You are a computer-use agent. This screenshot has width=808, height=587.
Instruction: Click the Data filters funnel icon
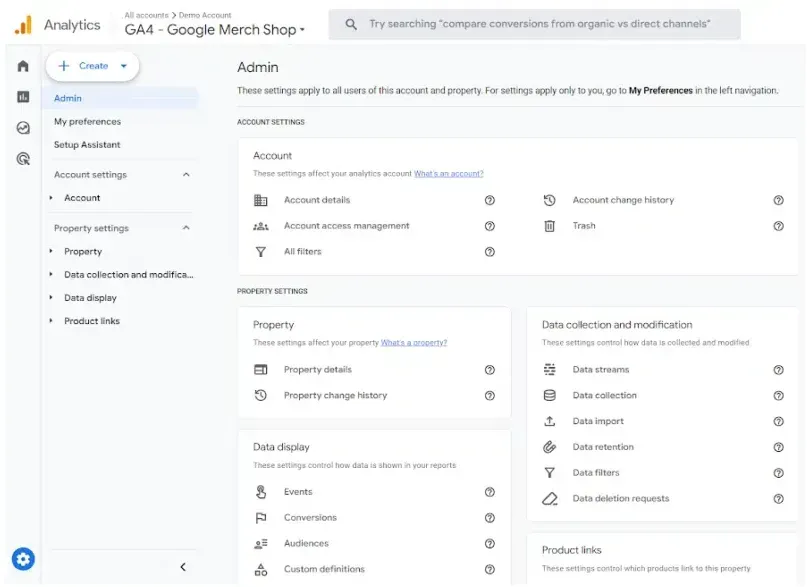click(549, 473)
